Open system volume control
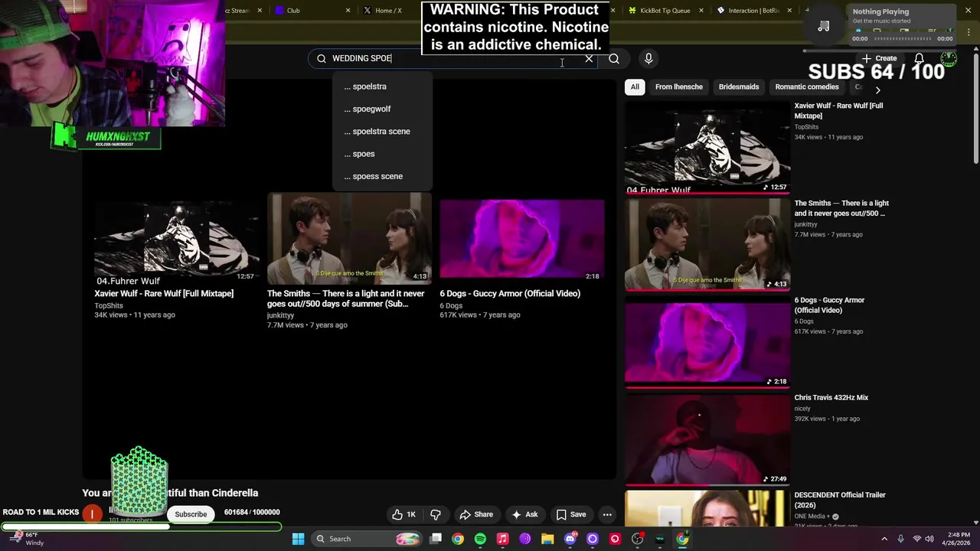Screen dimensions: 980x551 tap(930, 539)
